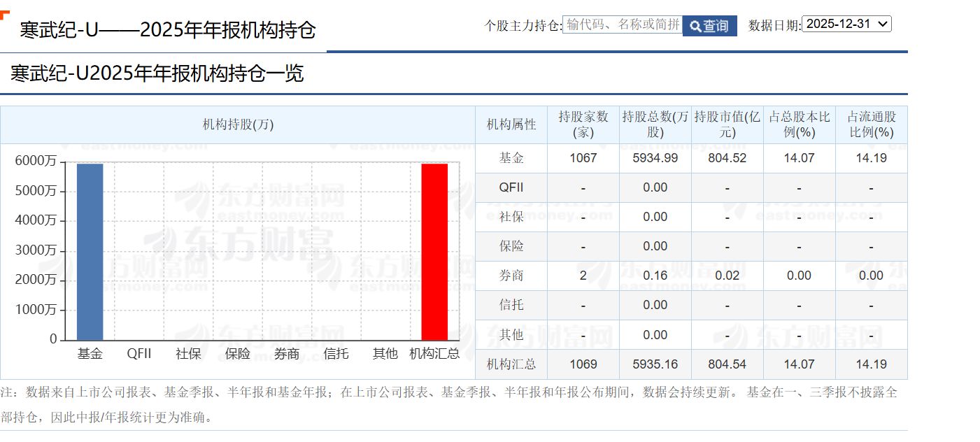The height and width of the screenshot is (442, 980).
Task: Click the 机构持股(万) chart title
Action: (238, 124)
